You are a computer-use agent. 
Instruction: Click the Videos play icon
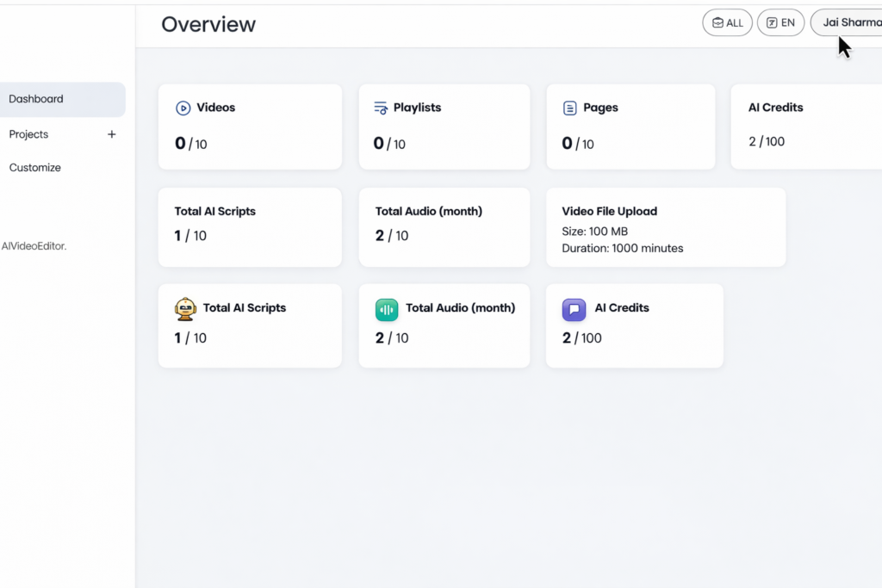(x=183, y=108)
